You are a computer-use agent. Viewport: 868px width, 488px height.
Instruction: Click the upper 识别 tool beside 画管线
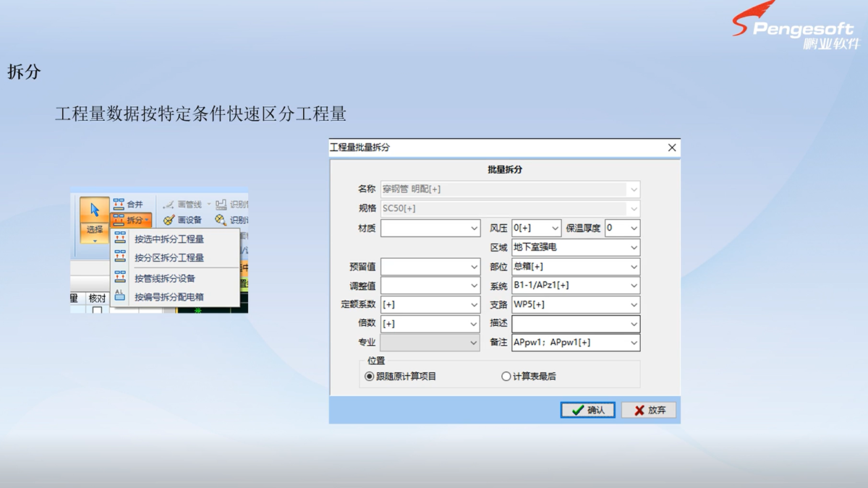[x=231, y=205]
